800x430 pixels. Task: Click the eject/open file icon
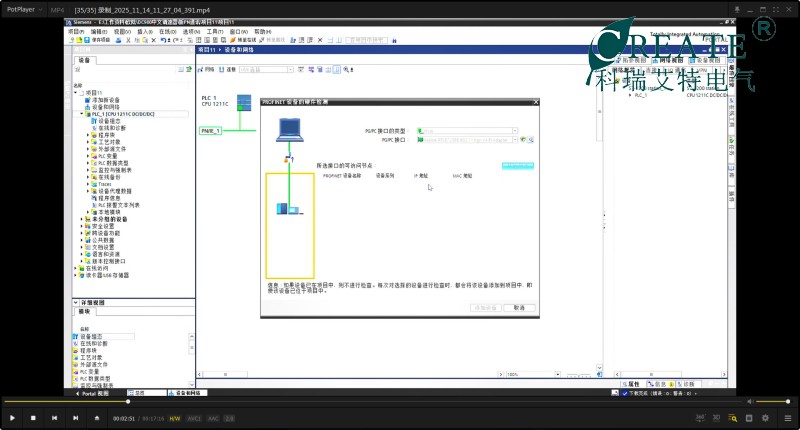[97, 418]
